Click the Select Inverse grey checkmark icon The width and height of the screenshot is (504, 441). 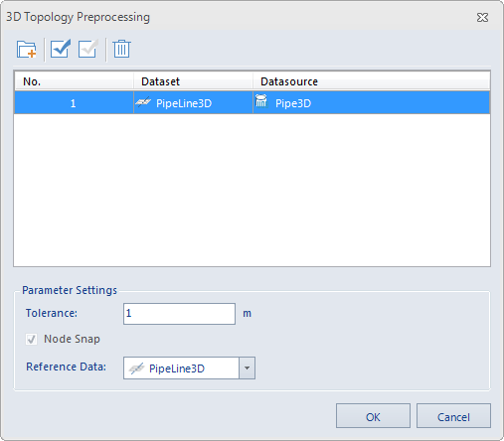87,49
